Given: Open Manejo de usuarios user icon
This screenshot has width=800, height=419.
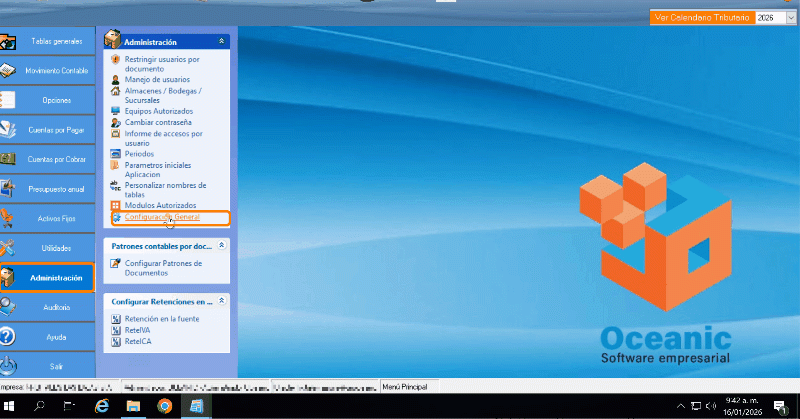Looking at the screenshot, I should (x=116, y=78).
